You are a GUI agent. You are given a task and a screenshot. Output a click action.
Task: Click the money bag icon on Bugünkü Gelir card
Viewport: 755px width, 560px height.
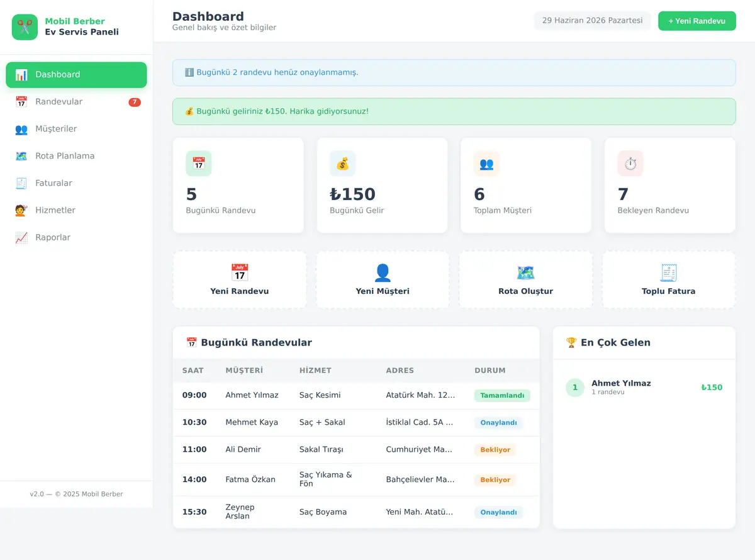coord(342,164)
